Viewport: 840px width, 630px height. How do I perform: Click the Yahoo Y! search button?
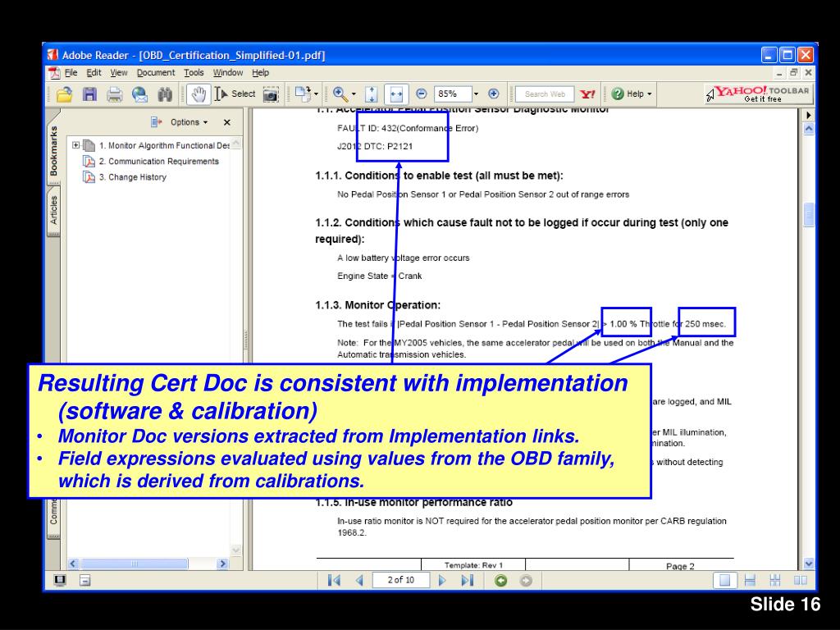click(587, 94)
